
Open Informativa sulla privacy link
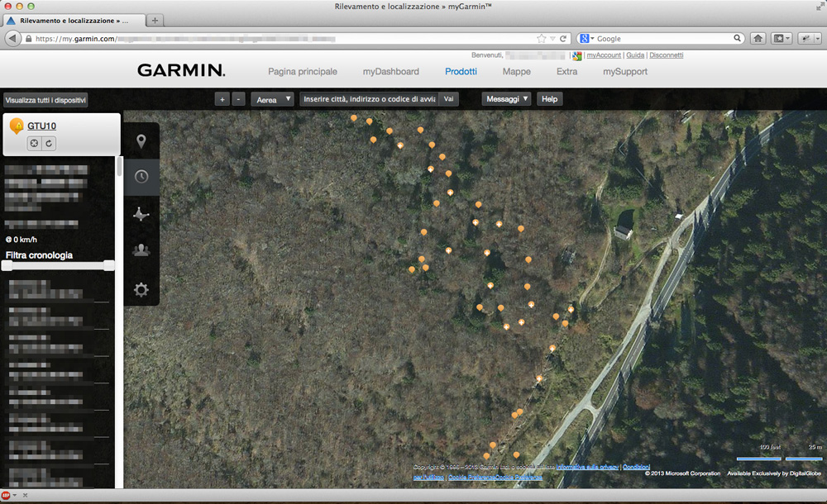(587, 467)
